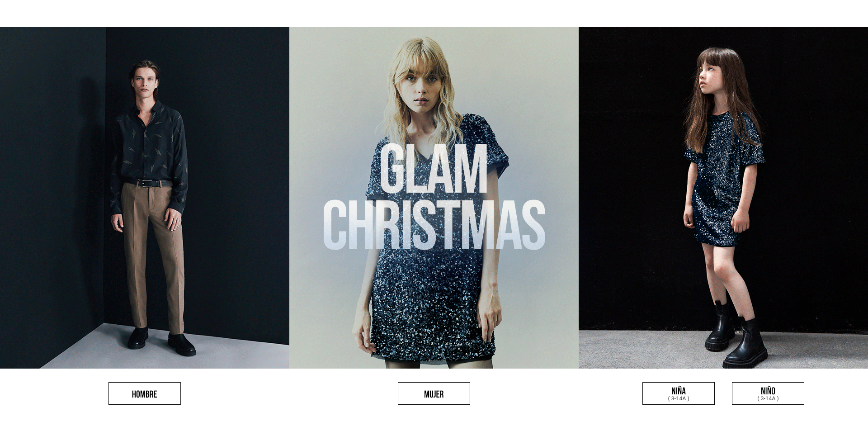
Task: Select the NIÑO (3-14A) button
Action: [x=768, y=393]
